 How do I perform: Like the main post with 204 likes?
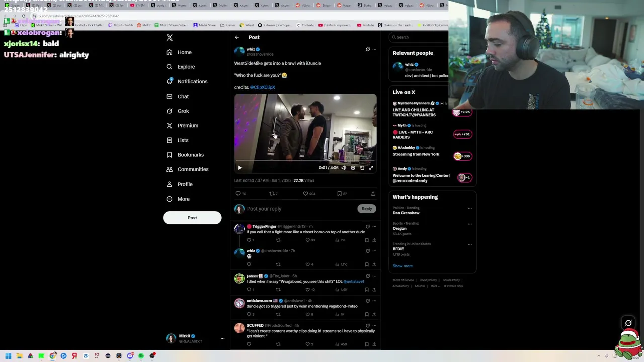coord(309,194)
